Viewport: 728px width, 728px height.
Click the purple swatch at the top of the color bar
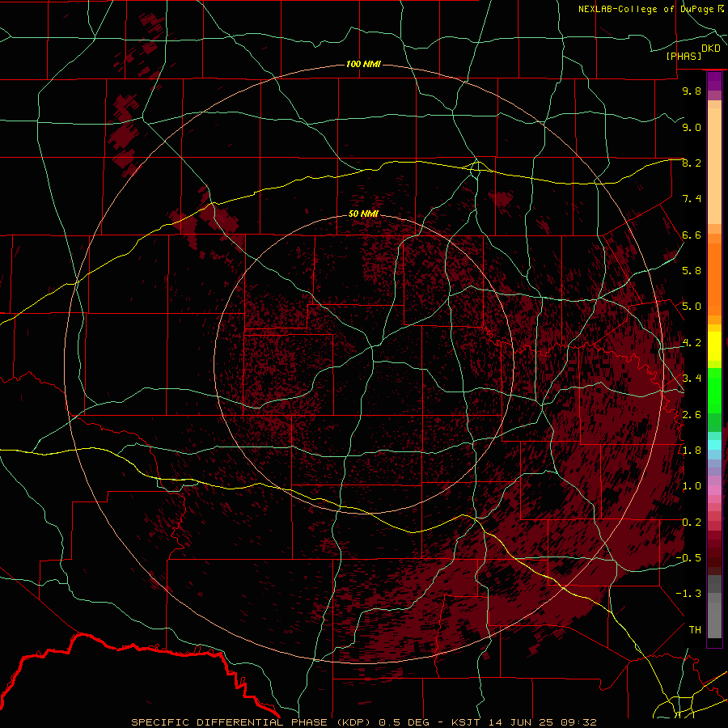pos(714,81)
